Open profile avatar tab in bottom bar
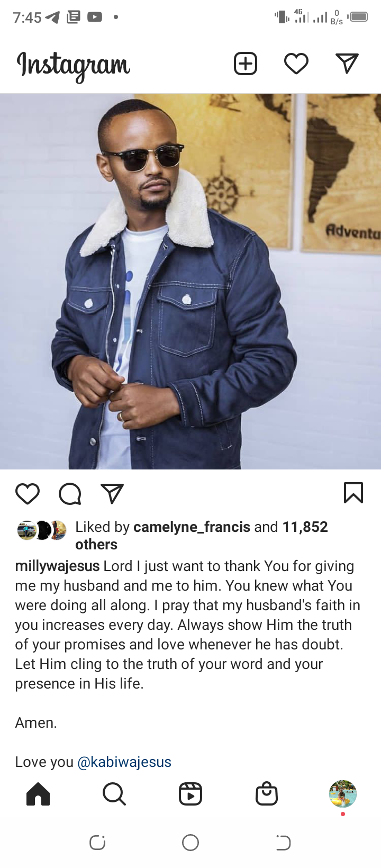Viewport: 381px width, 868px height. [343, 794]
